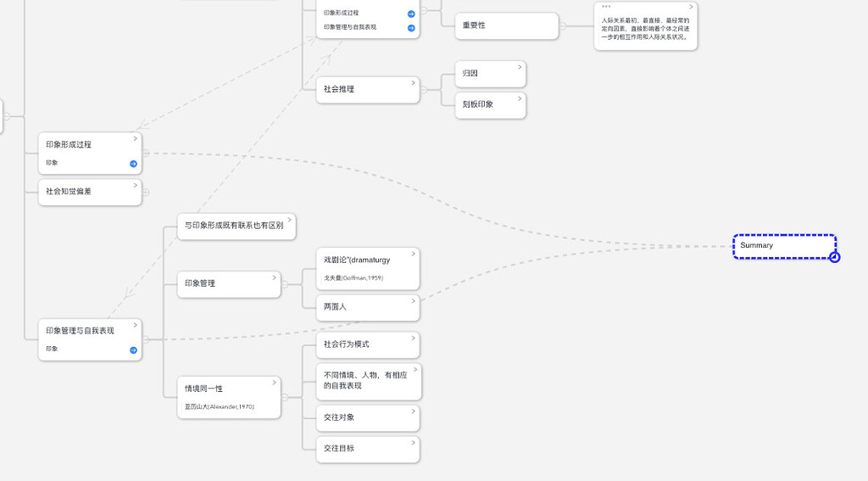This screenshot has width=868, height=481.
Task: Select the 人际关系 description note card
Action: click(644, 27)
